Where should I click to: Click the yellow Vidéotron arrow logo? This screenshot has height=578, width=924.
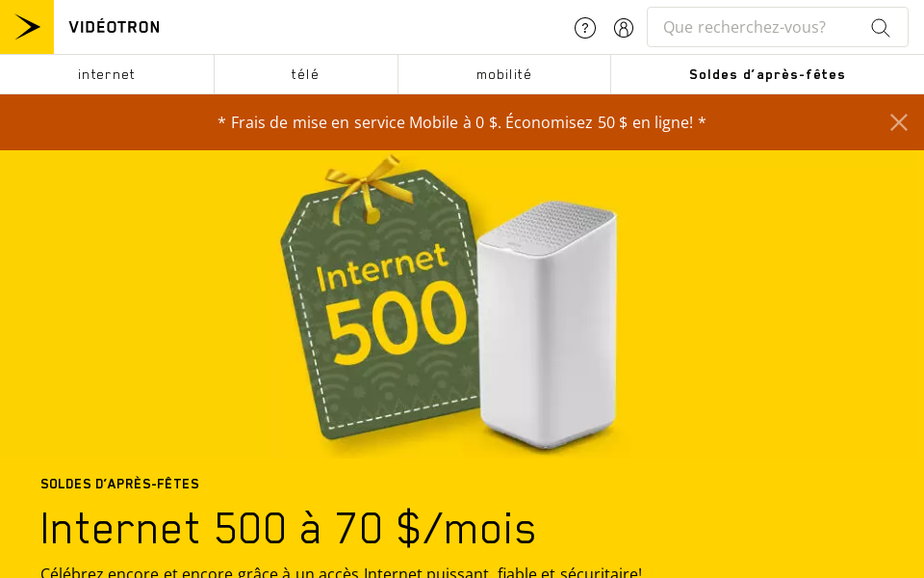pos(27,27)
